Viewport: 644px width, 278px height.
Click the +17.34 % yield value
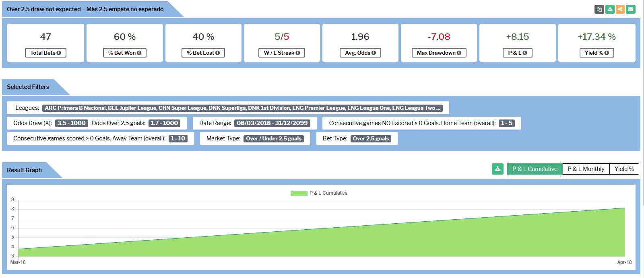click(x=597, y=37)
